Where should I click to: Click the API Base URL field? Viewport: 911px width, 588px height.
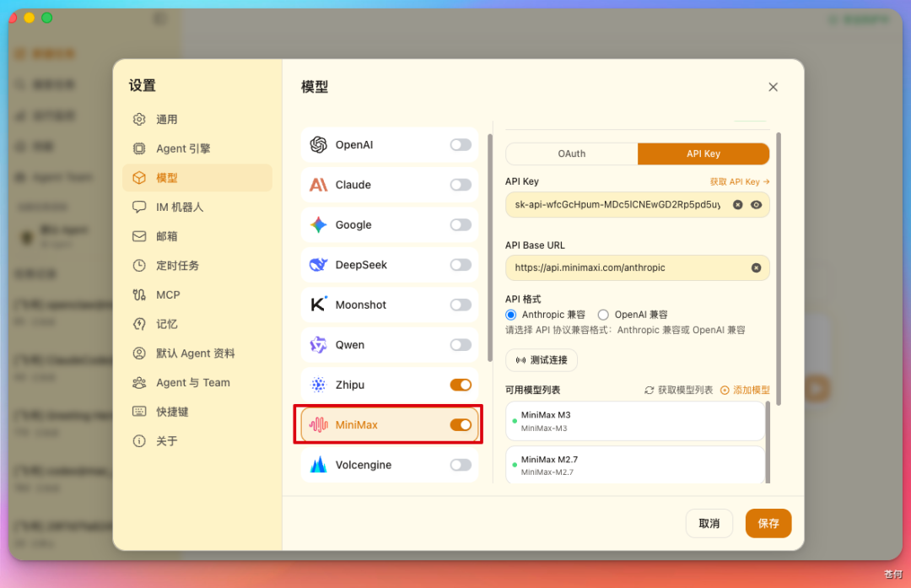[638, 268]
